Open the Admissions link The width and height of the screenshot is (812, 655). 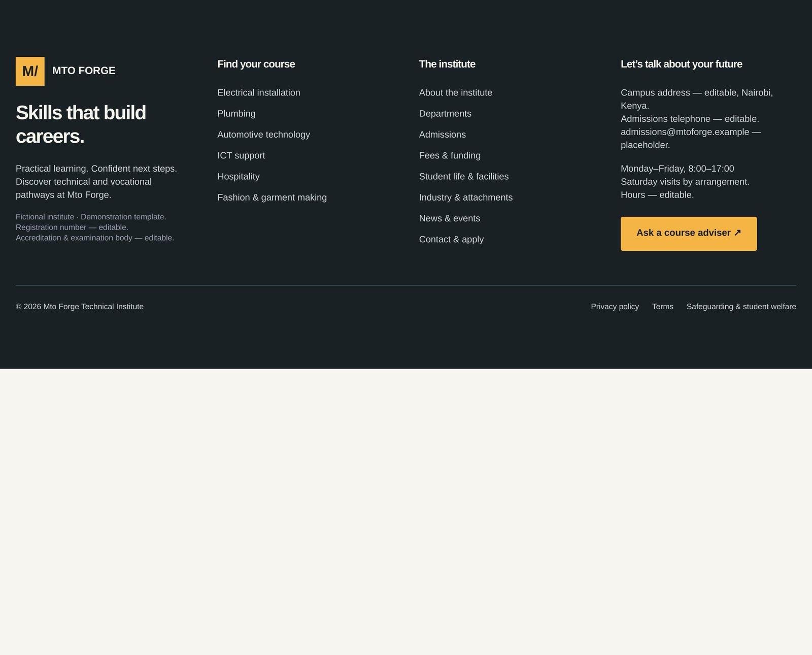[443, 135]
